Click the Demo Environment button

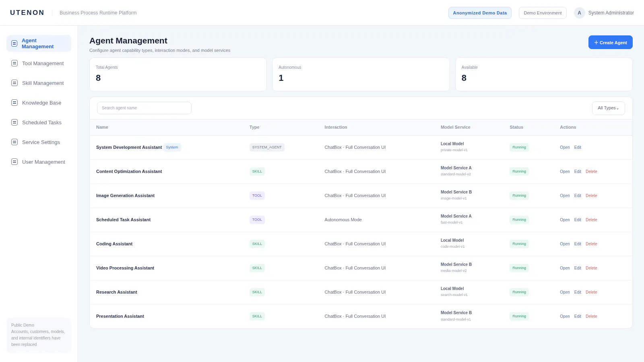tap(543, 13)
